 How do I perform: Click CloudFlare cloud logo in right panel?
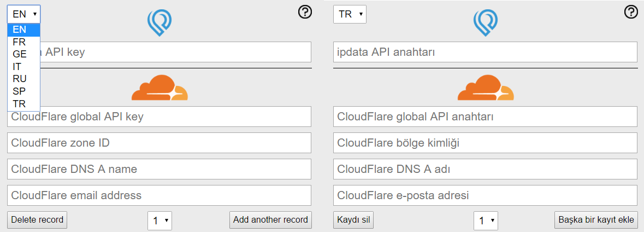click(x=486, y=88)
